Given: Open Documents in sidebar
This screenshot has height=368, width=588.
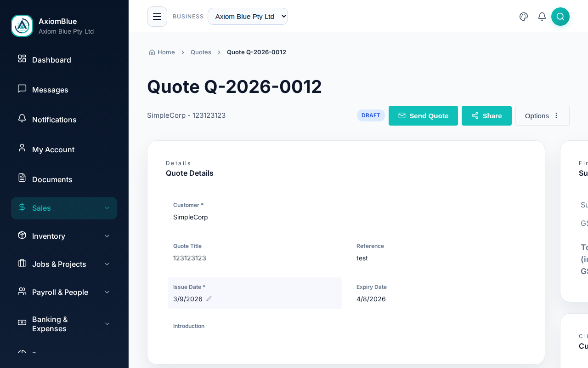Looking at the screenshot, I should pos(64,179).
